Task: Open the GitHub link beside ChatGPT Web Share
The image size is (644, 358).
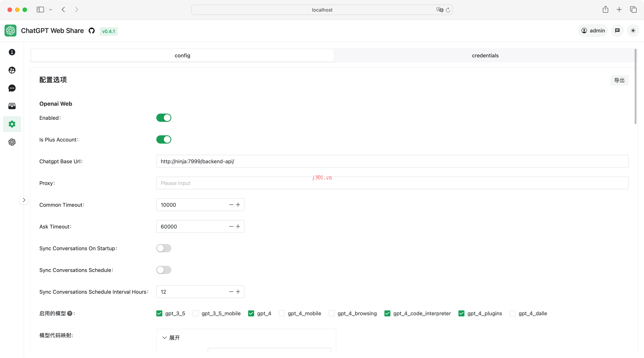Action: coord(91,31)
